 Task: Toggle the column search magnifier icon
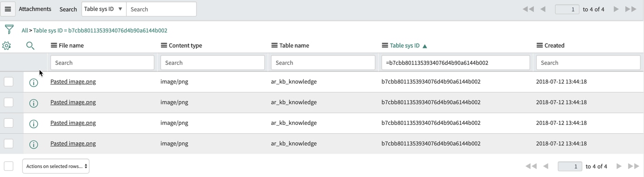pyautogui.click(x=30, y=46)
